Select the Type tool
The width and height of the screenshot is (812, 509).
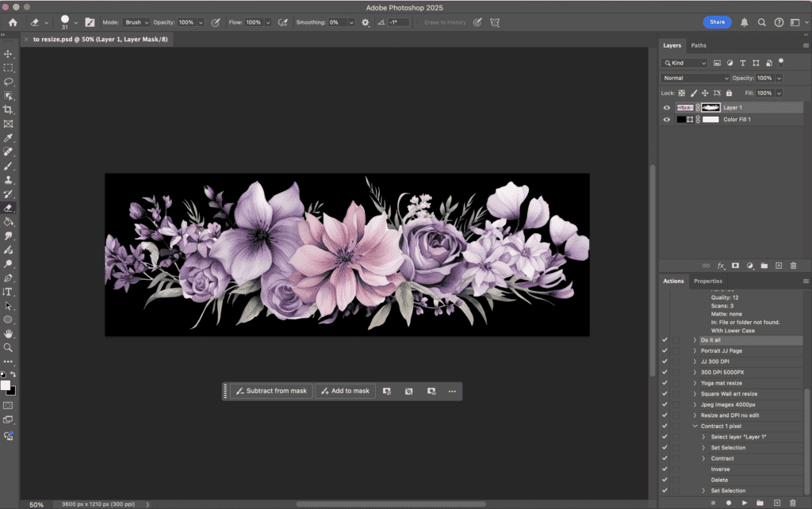coord(9,292)
